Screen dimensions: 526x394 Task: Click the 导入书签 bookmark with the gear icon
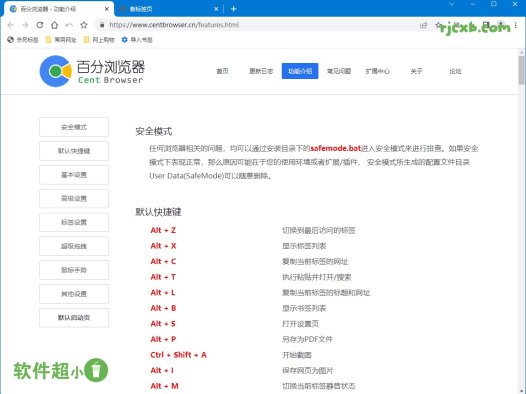pos(137,40)
